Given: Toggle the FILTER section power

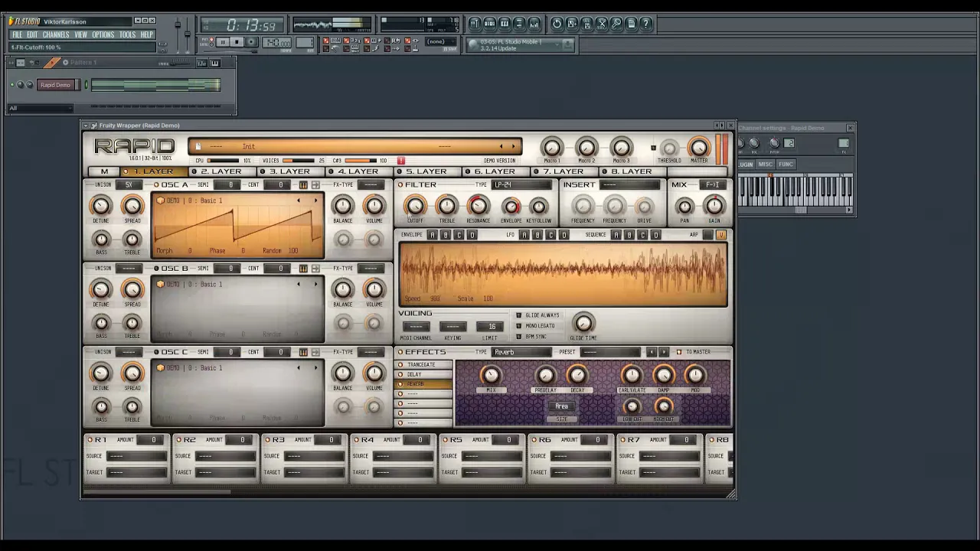Looking at the screenshot, I should click(400, 185).
